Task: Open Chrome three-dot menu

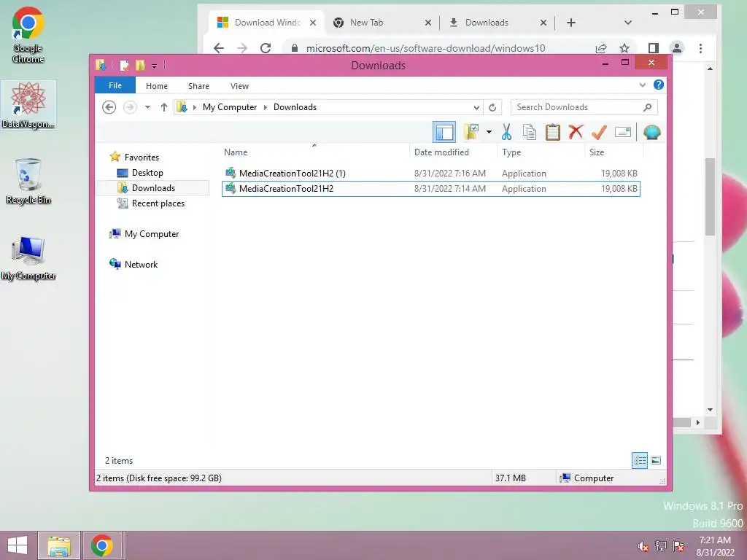Action: (x=700, y=48)
